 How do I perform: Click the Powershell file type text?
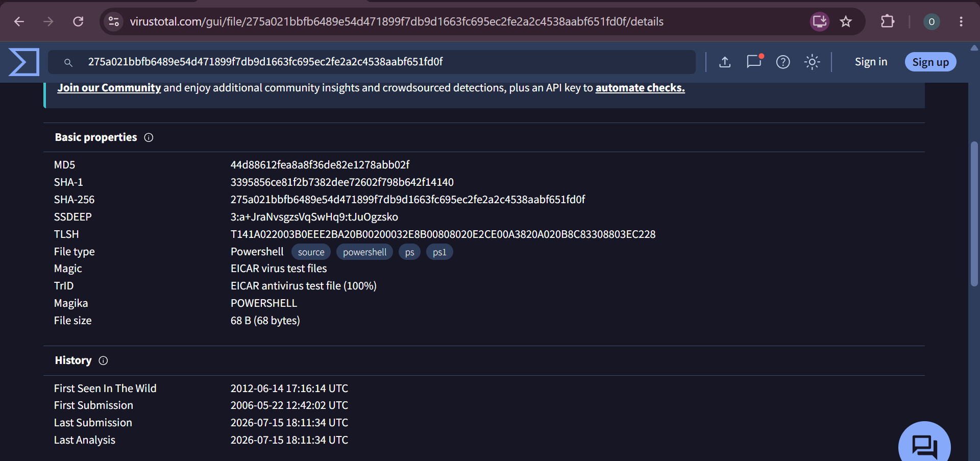257,252
